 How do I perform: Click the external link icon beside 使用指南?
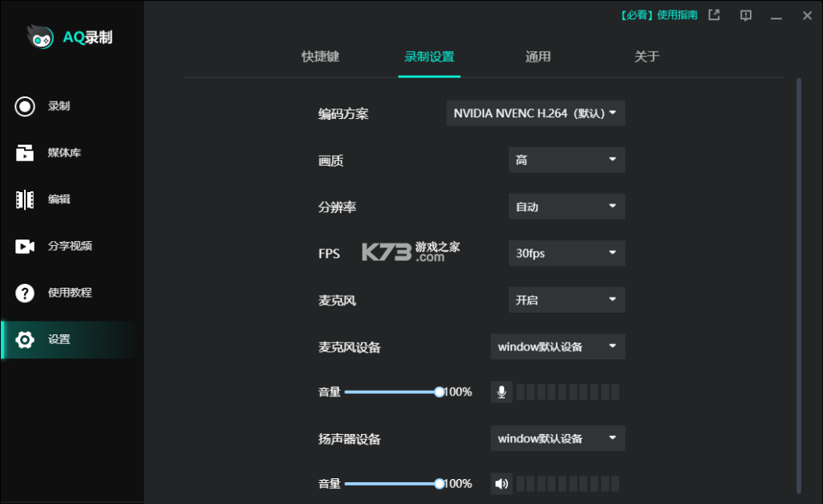tap(714, 14)
